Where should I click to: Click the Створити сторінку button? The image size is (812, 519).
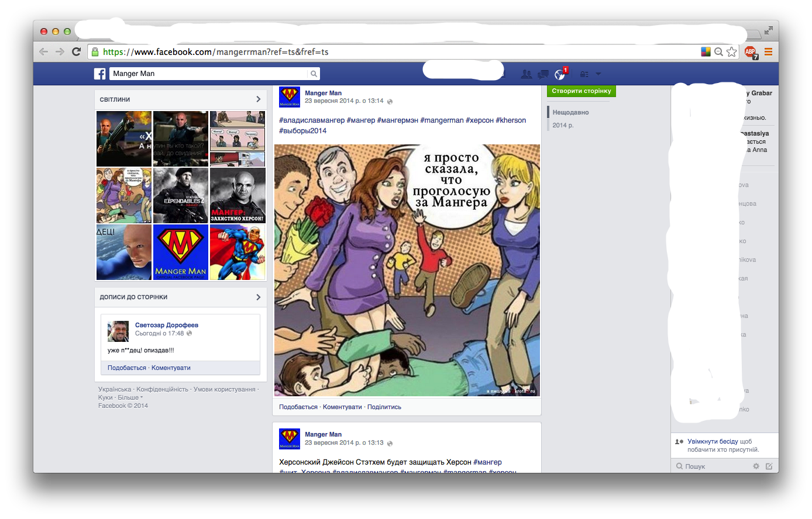(582, 91)
